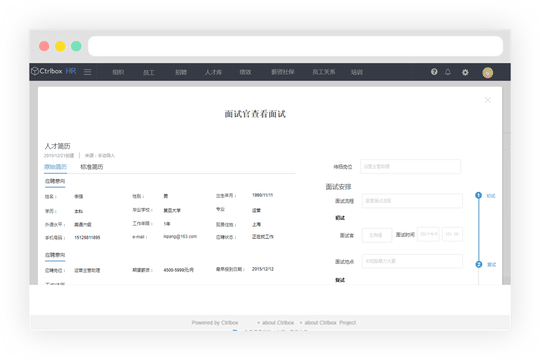This screenshot has width=540, height=360.
Task: Open the interview date picker field
Action: (x=428, y=234)
